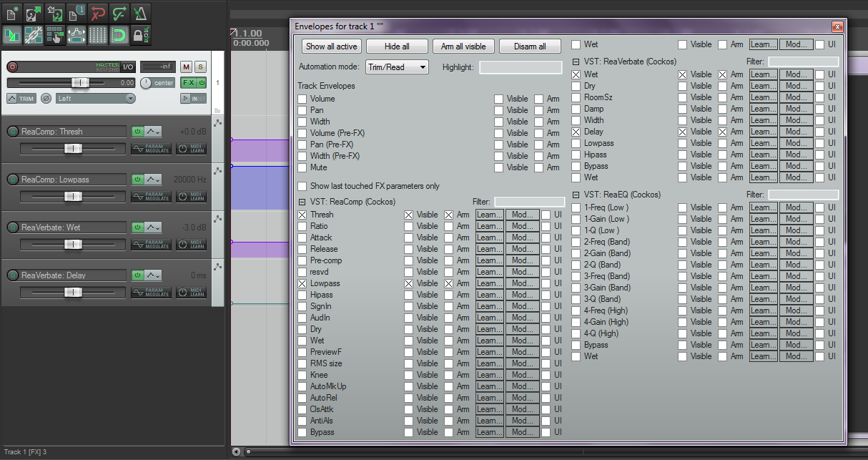This screenshot has height=460, width=868.
Task: Collapse the VST: ReaEQ (Cockos) section
Action: [x=576, y=195]
